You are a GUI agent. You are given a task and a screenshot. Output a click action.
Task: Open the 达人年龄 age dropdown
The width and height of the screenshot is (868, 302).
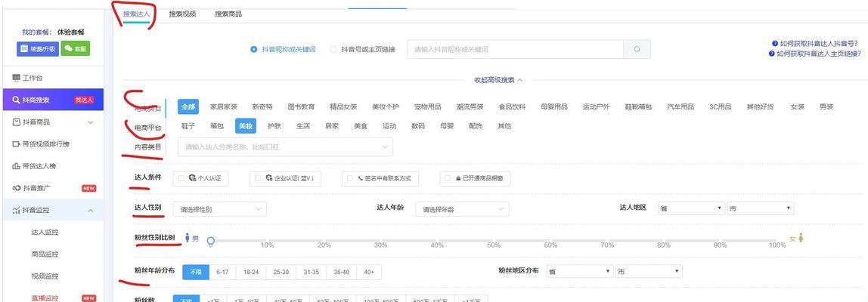tap(462, 209)
